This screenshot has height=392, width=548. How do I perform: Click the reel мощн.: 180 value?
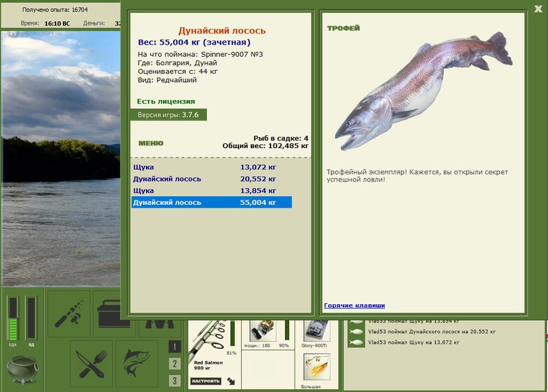click(257, 345)
